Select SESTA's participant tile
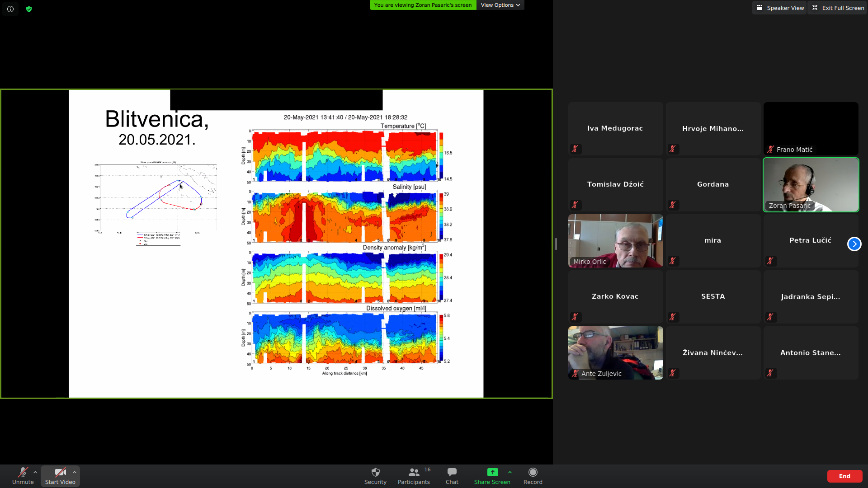This screenshot has width=868, height=488. [x=713, y=297]
